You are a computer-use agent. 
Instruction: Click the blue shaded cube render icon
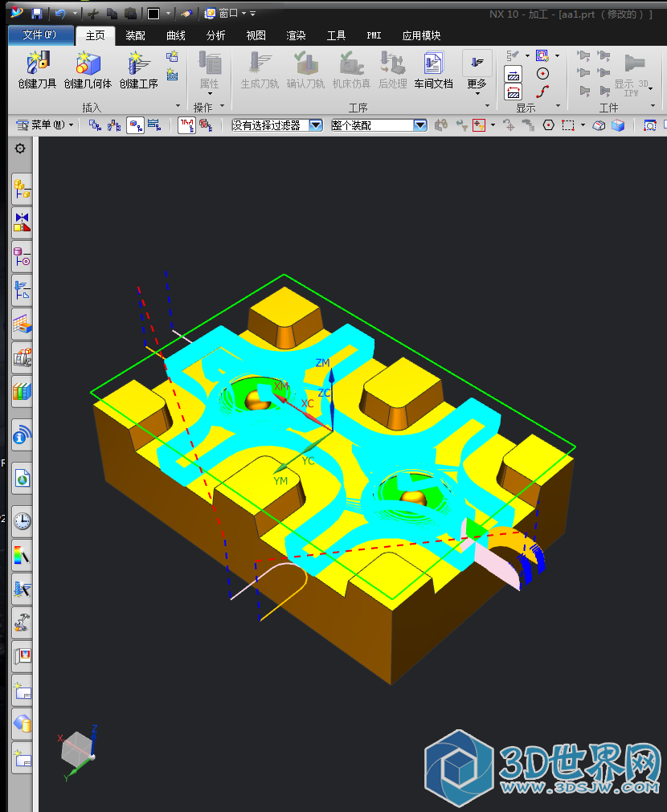(x=618, y=125)
